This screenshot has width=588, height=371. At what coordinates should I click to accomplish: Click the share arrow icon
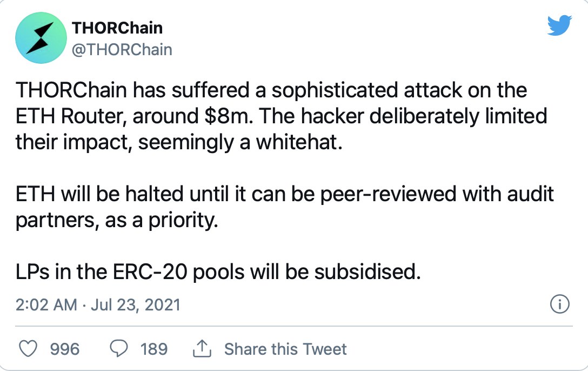(x=202, y=348)
